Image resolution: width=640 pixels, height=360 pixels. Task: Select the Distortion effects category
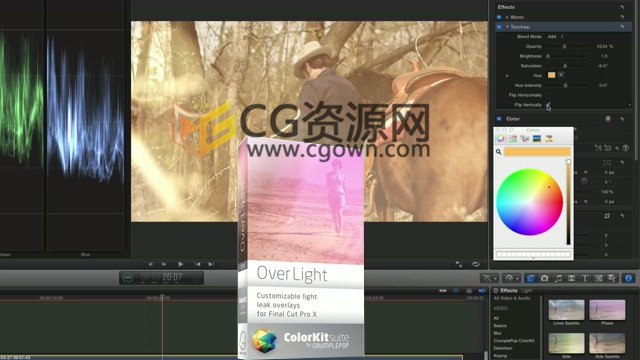(503, 348)
